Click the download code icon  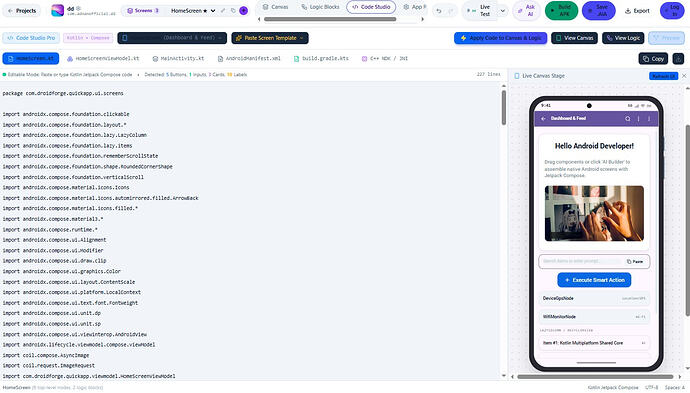[678, 59]
